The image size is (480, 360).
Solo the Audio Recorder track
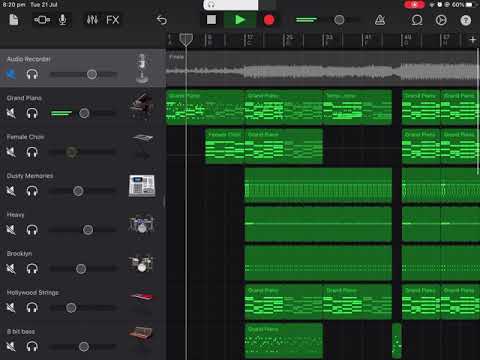click(32, 74)
